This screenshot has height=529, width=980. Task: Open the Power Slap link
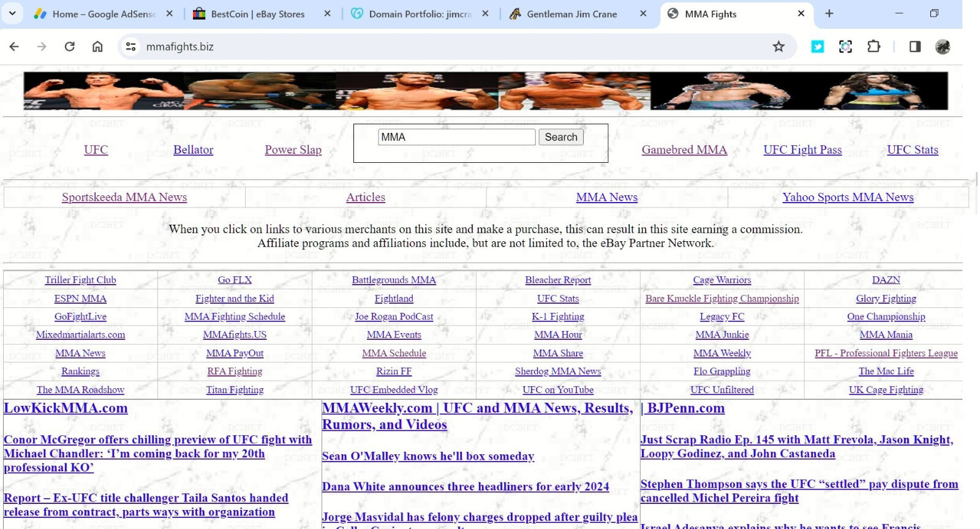click(293, 150)
